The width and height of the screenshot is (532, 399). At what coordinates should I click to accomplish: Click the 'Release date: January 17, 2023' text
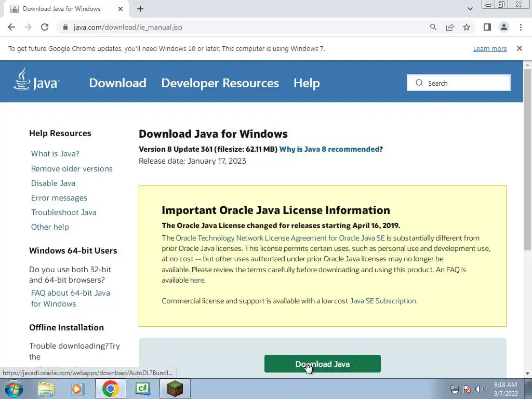pos(192,161)
